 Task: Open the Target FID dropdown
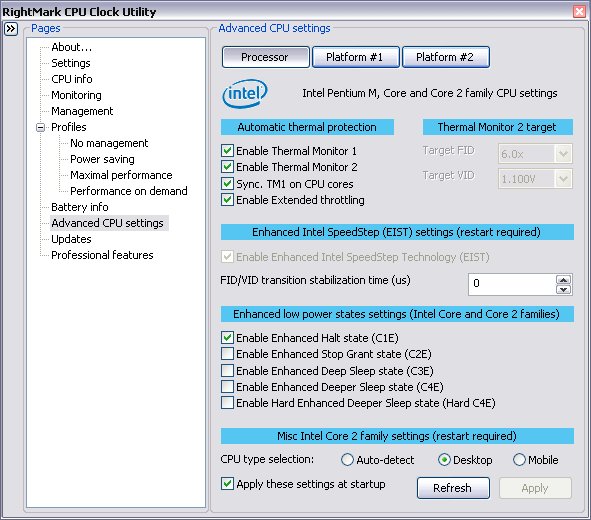(563, 154)
